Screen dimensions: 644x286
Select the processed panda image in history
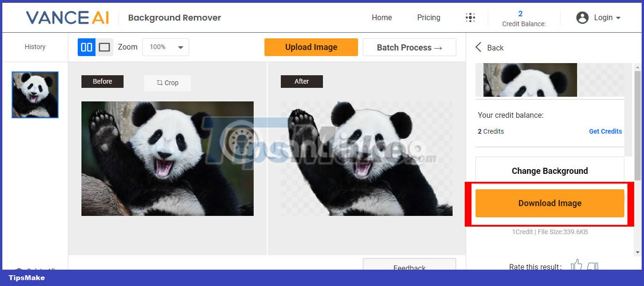click(x=35, y=94)
